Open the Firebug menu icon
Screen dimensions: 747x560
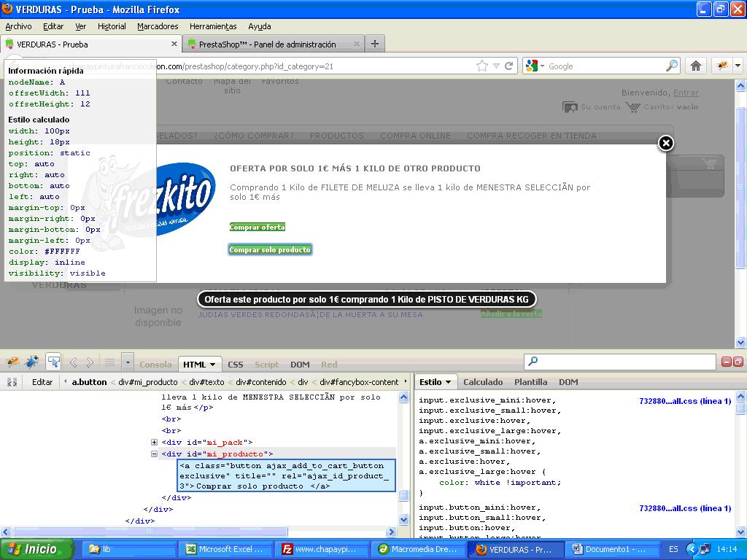click(13, 362)
